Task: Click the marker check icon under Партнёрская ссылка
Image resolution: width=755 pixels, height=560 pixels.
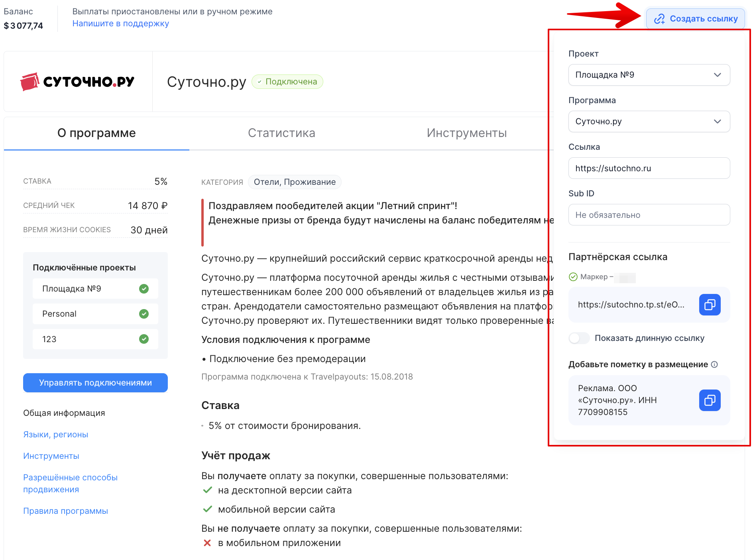Action: point(573,277)
